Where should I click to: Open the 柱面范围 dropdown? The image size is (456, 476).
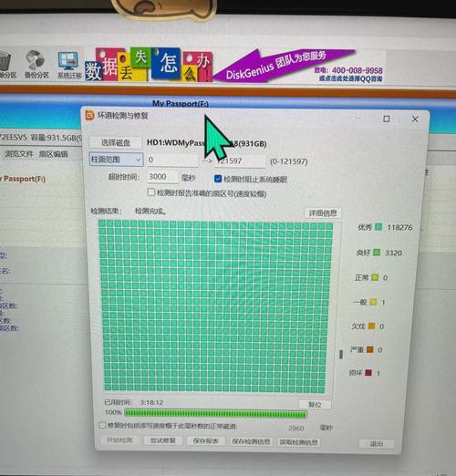point(116,160)
